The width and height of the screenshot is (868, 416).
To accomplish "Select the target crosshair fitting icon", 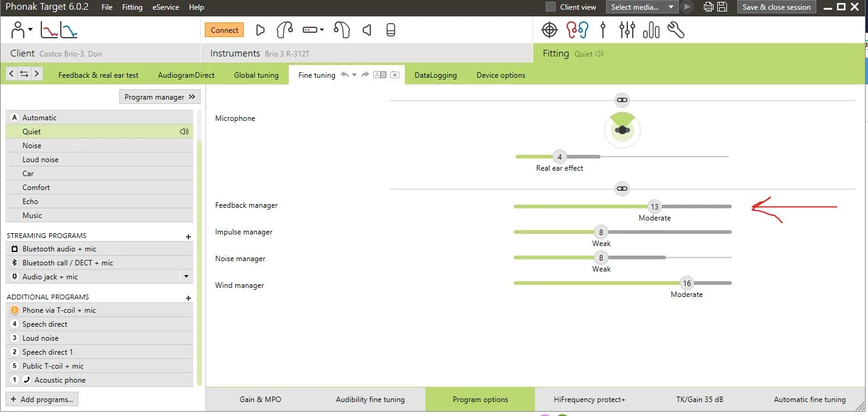I will click(x=549, y=30).
